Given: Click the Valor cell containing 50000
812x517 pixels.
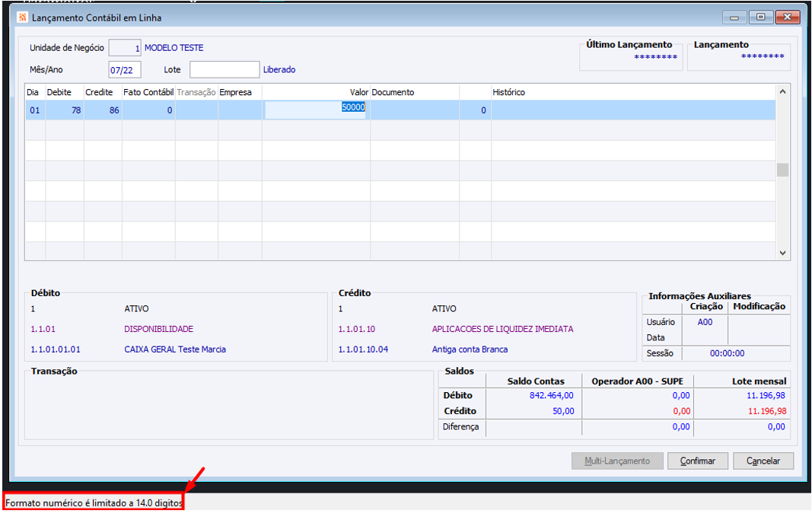Looking at the screenshot, I should coord(315,110).
